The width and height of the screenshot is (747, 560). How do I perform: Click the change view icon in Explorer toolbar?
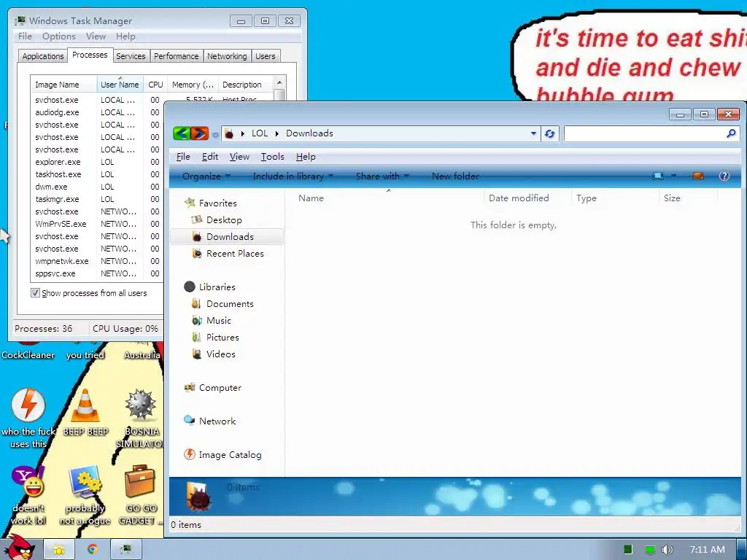point(658,176)
